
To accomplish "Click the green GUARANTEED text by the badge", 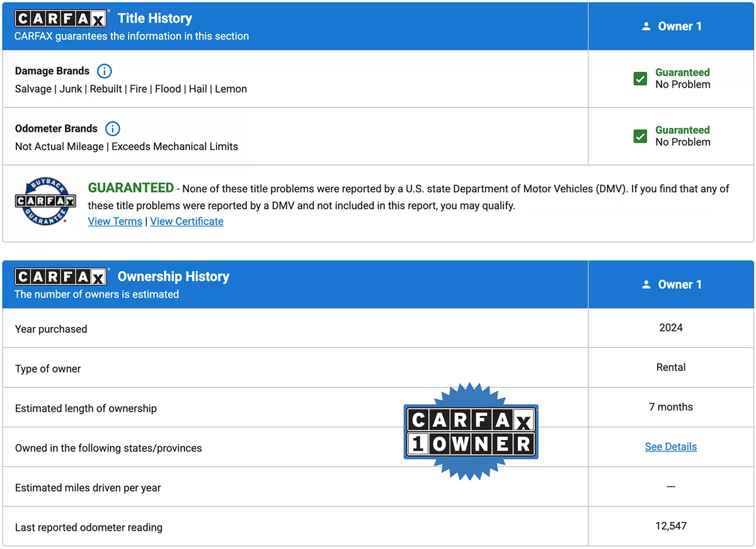I will pyautogui.click(x=130, y=188).
